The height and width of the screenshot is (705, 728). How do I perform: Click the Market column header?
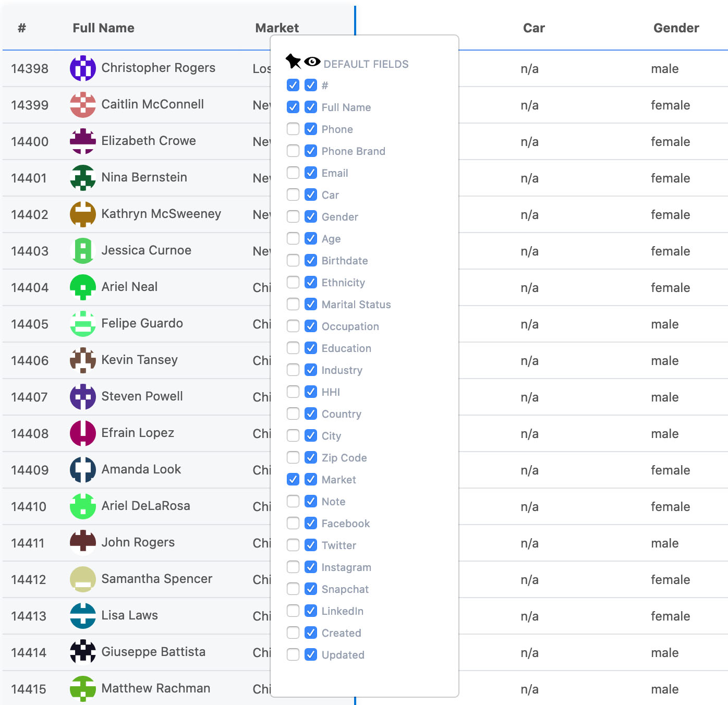pos(277,28)
